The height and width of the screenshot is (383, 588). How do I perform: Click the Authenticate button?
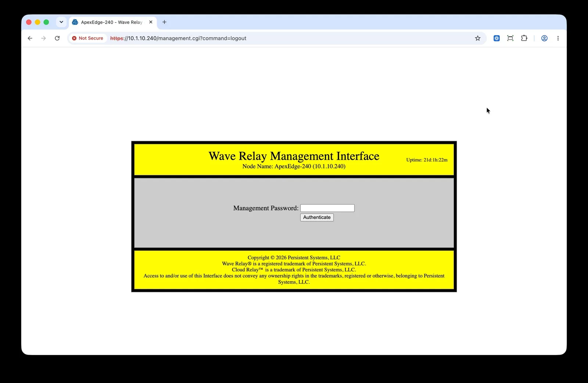point(317,217)
